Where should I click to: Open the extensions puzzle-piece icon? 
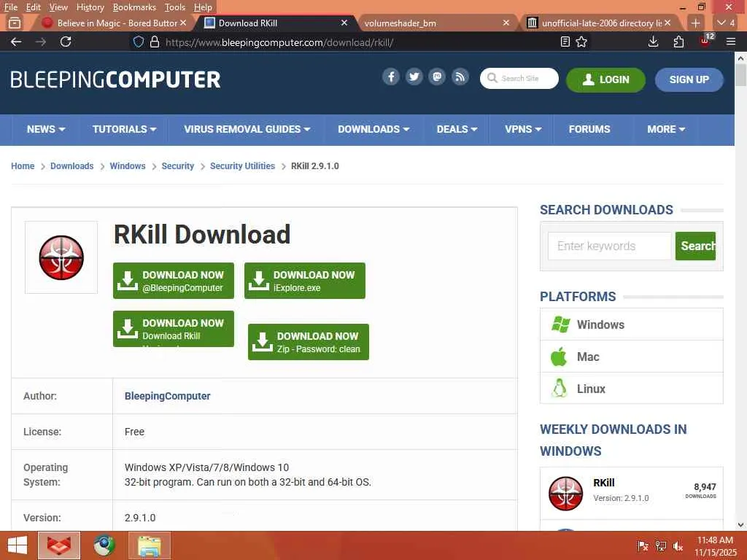point(679,42)
